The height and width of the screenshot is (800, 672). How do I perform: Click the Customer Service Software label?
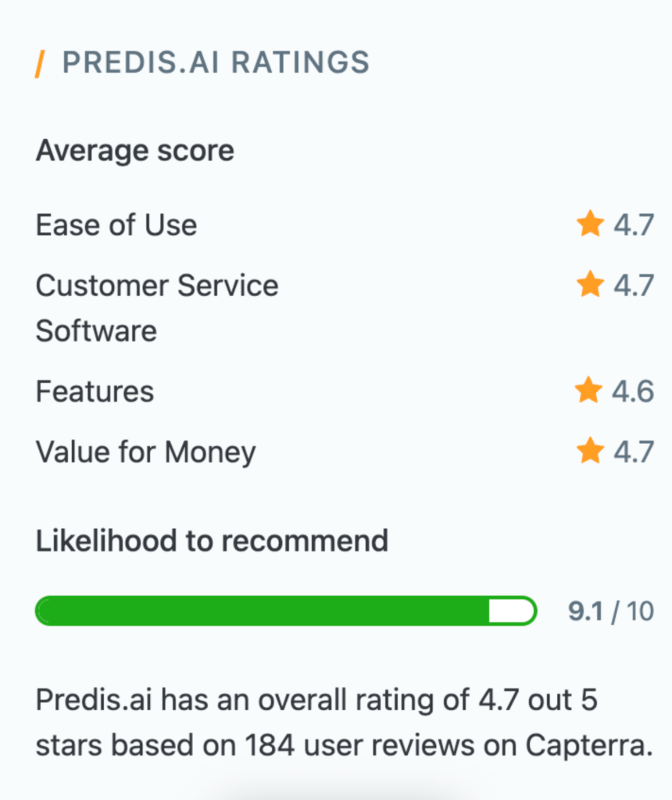(x=156, y=308)
